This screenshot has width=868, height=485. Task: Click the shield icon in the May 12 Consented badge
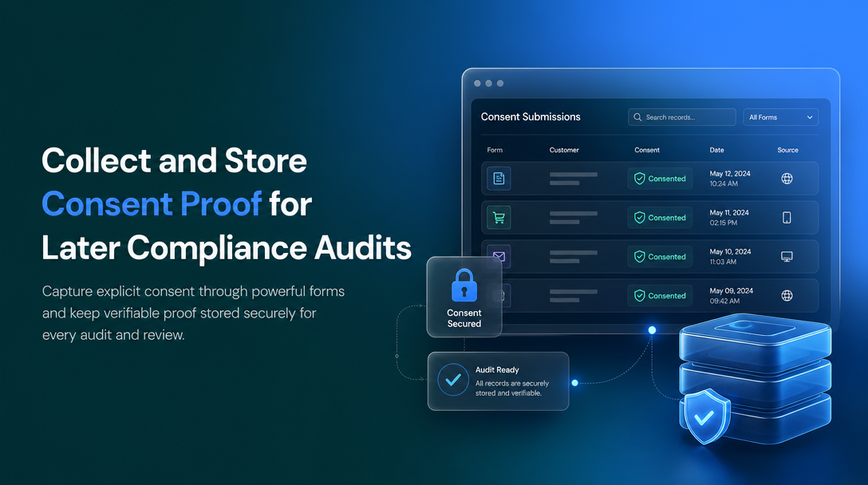pyautogui.click(x=639, y=178)
